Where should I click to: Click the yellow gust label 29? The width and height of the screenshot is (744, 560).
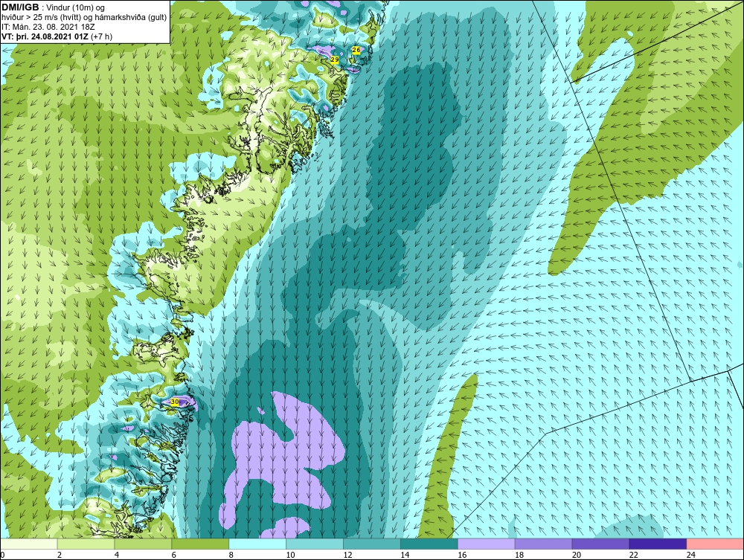(x=335, y=59)
